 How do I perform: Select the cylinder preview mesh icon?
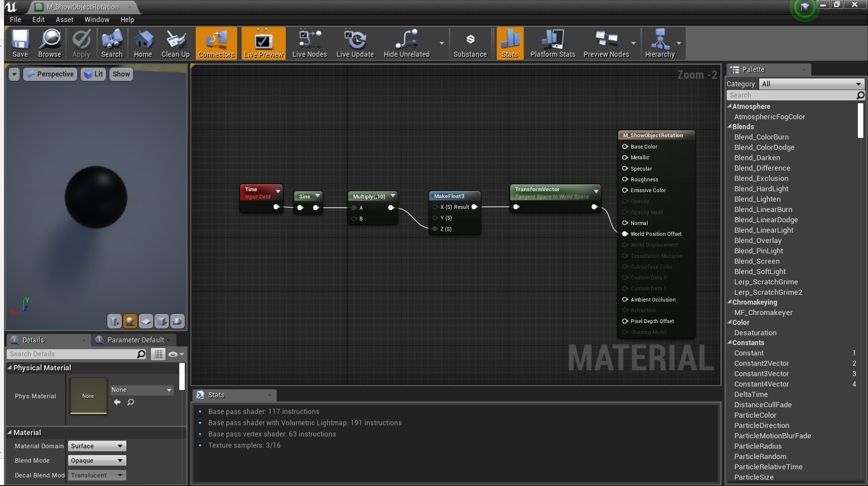coord(114,321)
